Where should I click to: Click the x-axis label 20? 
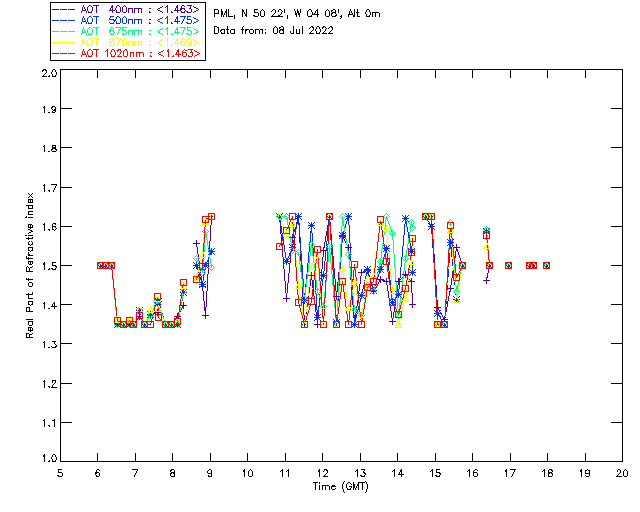[622, 473]
